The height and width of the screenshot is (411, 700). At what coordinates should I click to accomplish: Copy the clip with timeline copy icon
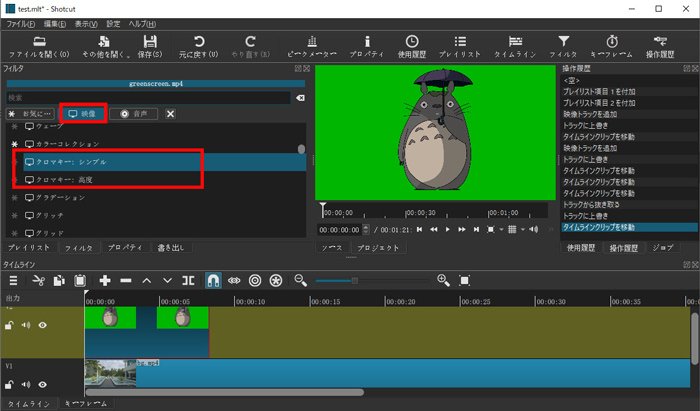tap(59, 281)
